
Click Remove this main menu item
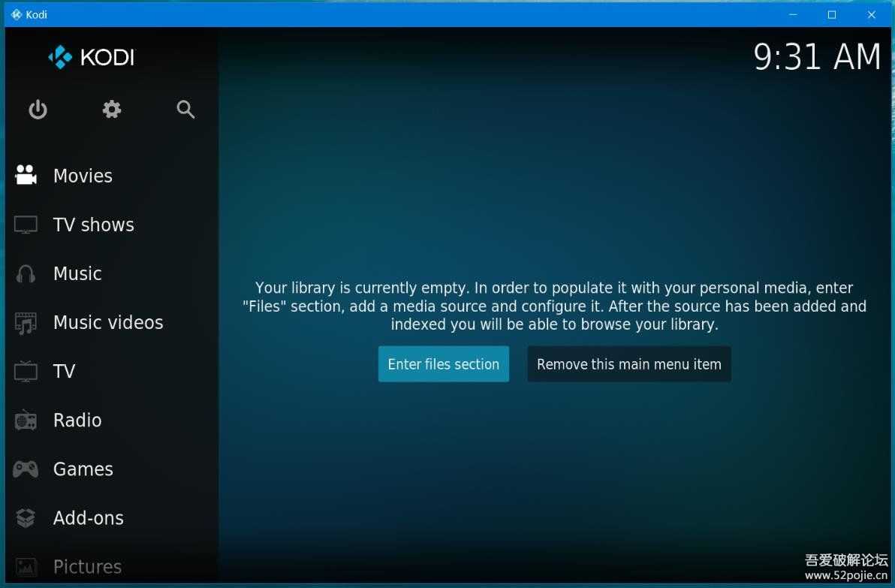point(628,363)
